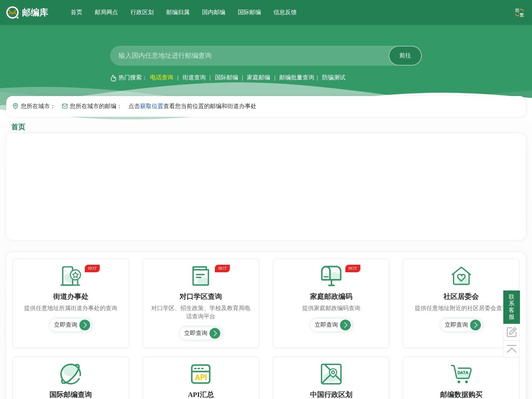The width and height of the screenshot is (532, 399).
Task: Click the 对口学区查询 document icon
Action: pos(201,276)
